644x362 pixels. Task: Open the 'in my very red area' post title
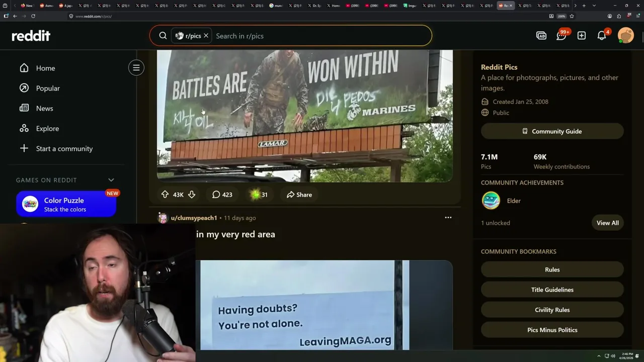point(235,234)
